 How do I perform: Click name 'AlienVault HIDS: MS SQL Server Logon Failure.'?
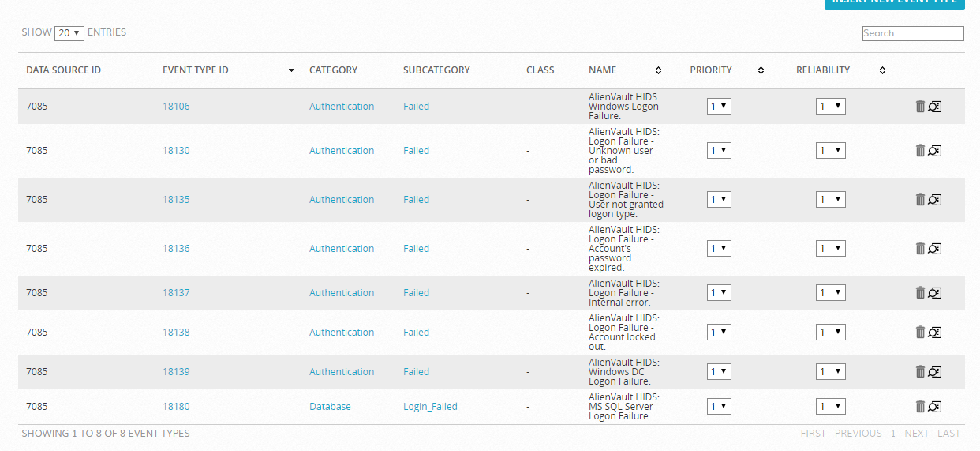tap(623, 407)
